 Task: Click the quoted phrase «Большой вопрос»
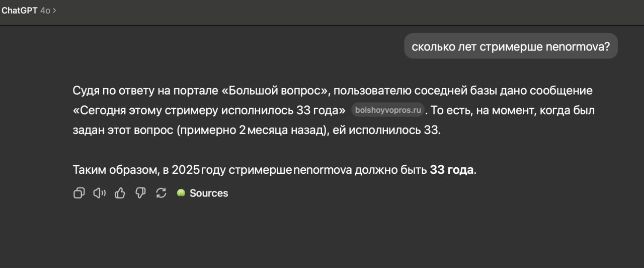275,91
